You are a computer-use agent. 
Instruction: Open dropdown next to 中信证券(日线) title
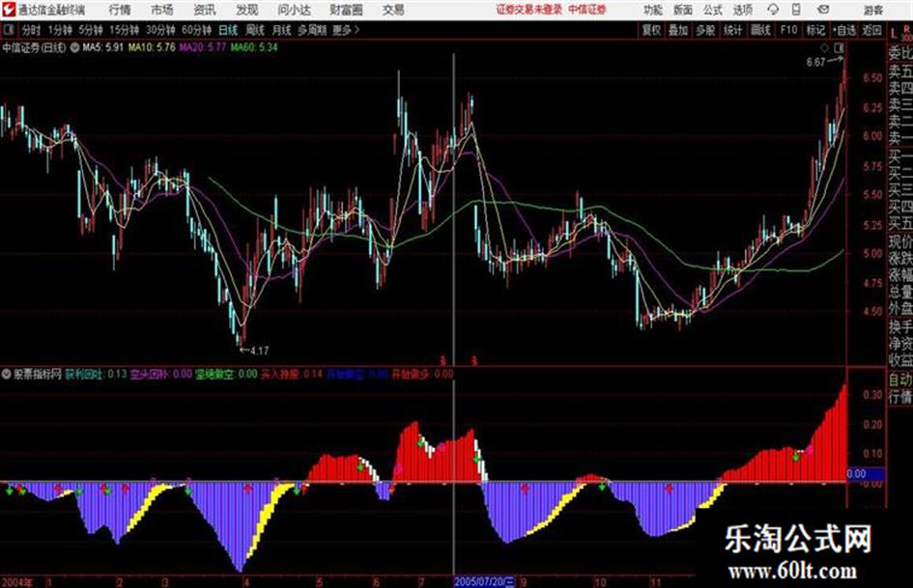pos(75,47)
